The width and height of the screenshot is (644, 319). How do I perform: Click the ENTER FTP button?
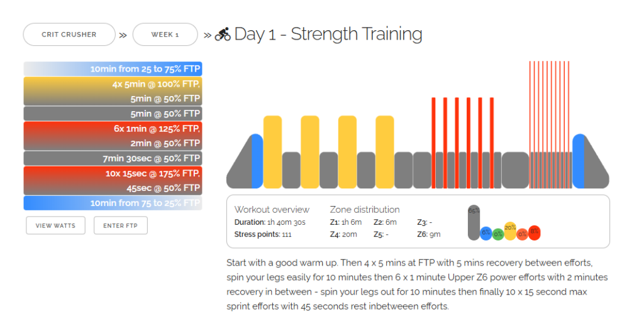(120, 225)
